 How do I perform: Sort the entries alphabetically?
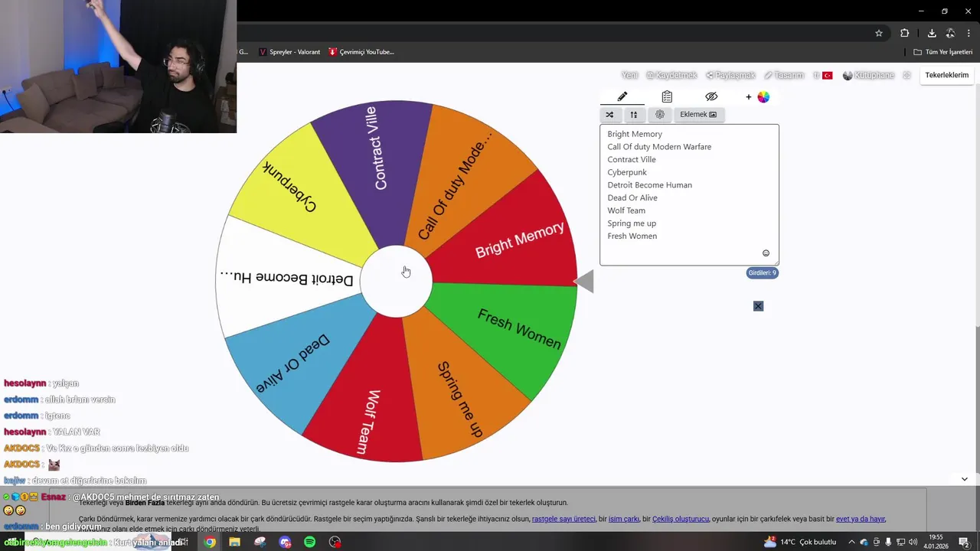(x=633, y=115)
